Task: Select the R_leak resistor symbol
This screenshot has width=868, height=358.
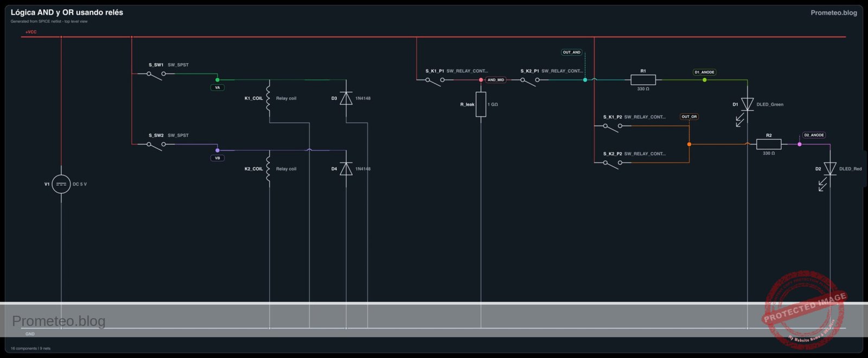Action: click(481, 104)
